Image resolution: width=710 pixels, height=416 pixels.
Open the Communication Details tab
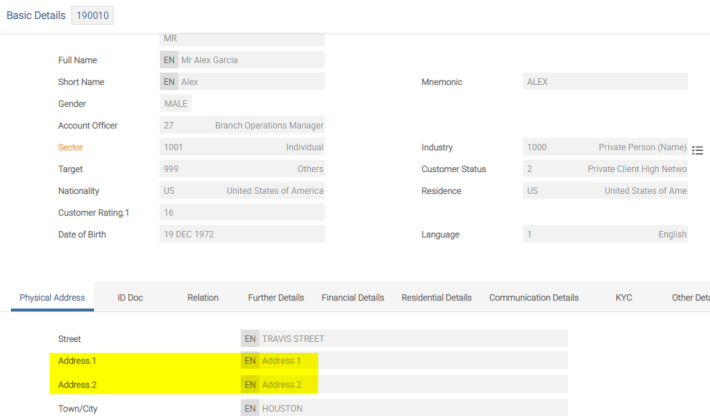pos(533,298)
